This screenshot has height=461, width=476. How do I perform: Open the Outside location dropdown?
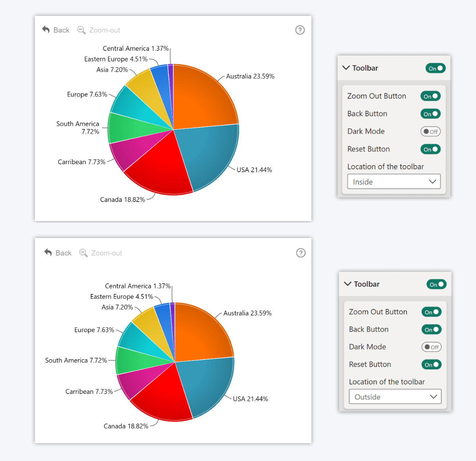(x=395, y=396)
